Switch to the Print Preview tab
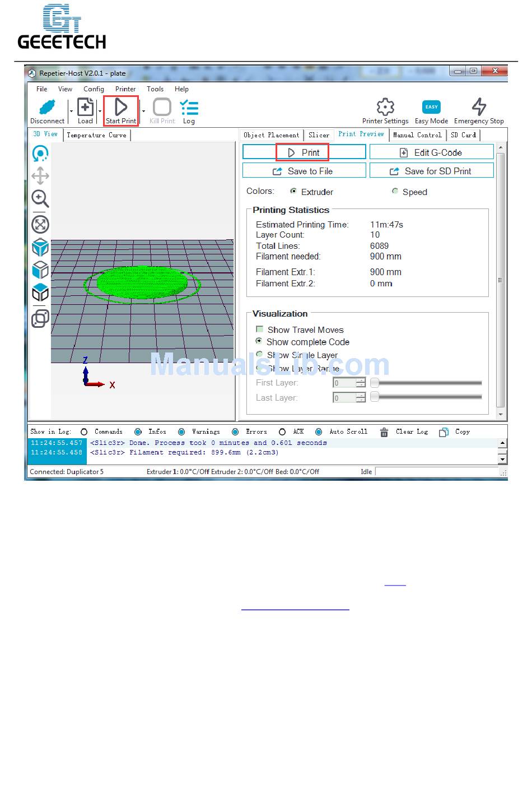 (x=361, y=134)
